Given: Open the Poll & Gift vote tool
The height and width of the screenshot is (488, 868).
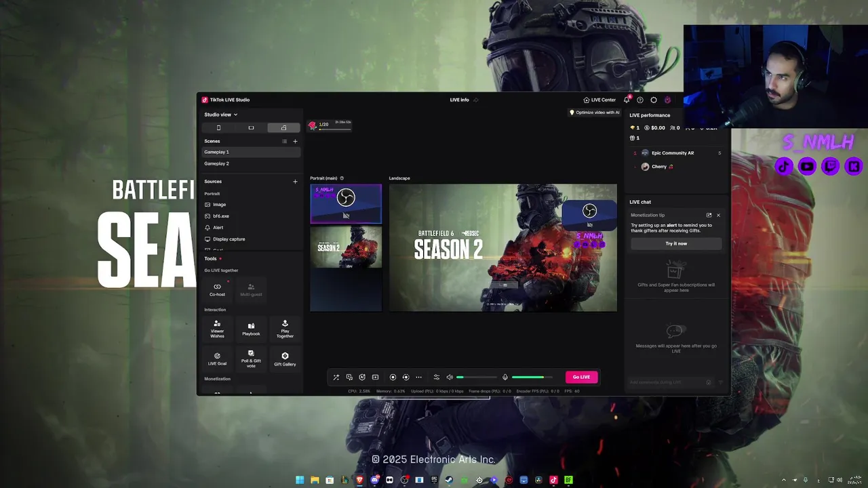Looking at the screenshot, I should point(251,359).
